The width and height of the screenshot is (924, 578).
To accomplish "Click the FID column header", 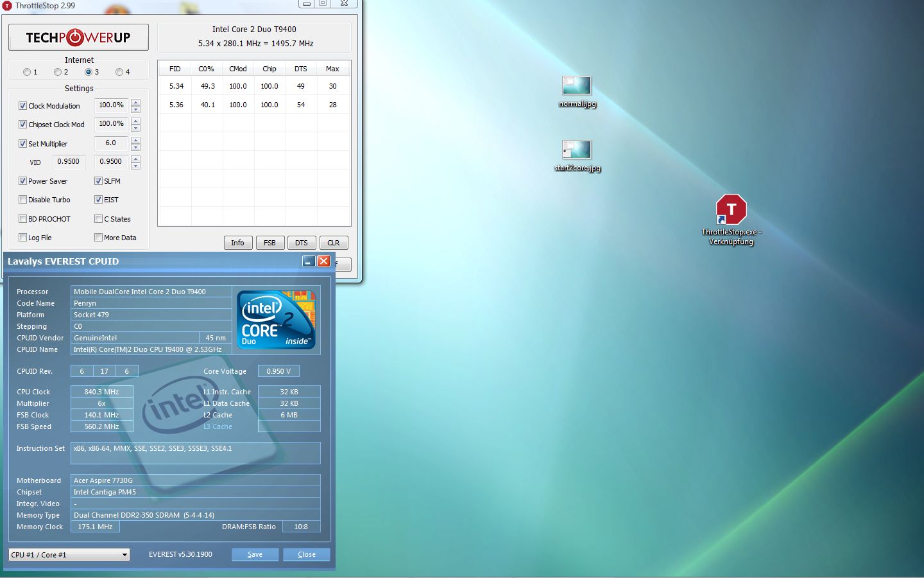I will tap(175, 69).
